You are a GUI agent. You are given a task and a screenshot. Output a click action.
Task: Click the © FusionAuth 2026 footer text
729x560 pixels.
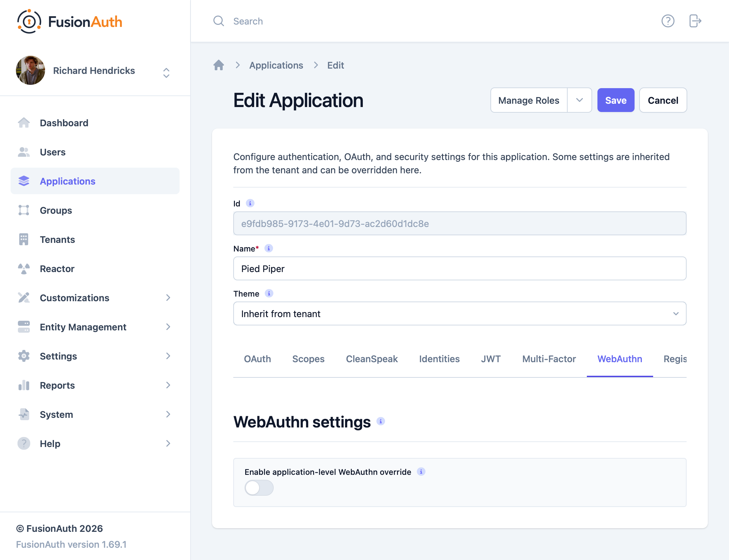(x=59, y=528)
